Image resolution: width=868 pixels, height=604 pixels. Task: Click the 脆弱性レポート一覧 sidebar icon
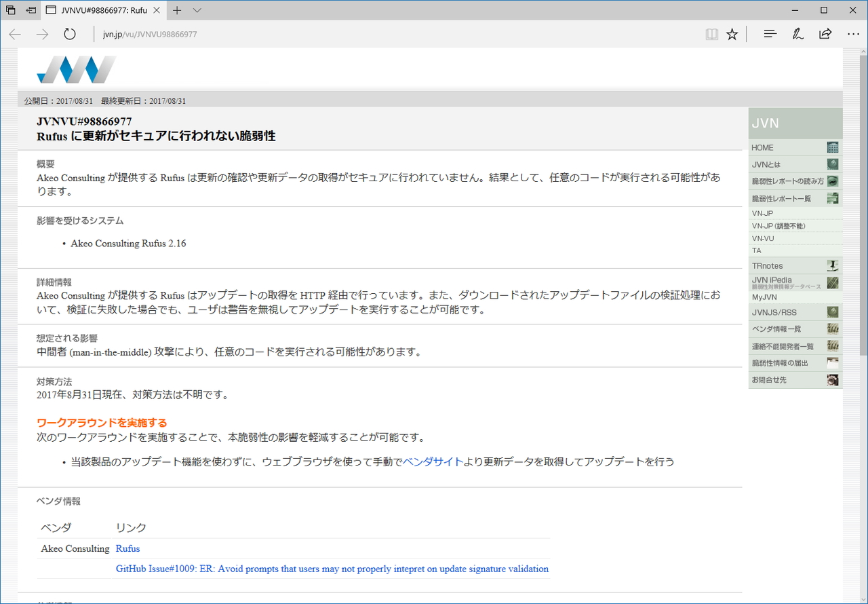click(832, 197)
